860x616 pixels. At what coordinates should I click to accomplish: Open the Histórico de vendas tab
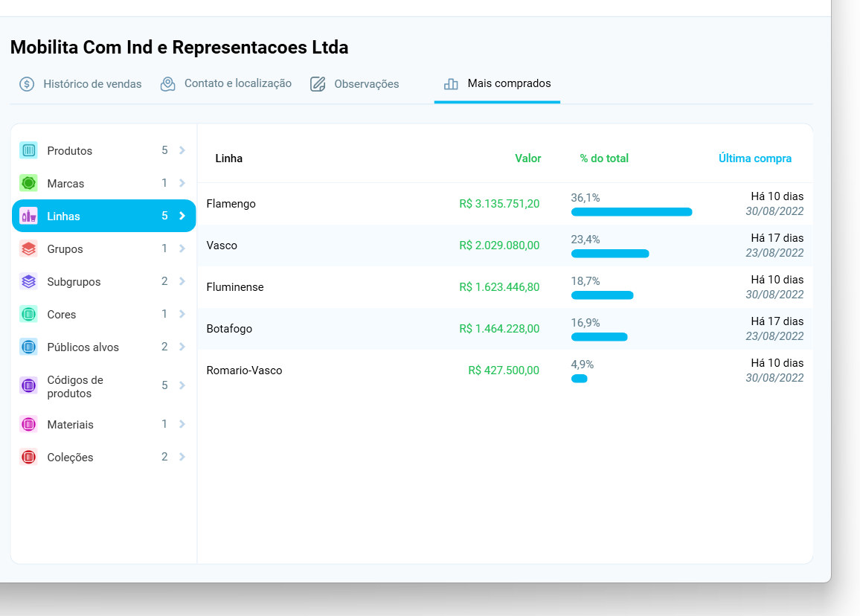[80, 84]
